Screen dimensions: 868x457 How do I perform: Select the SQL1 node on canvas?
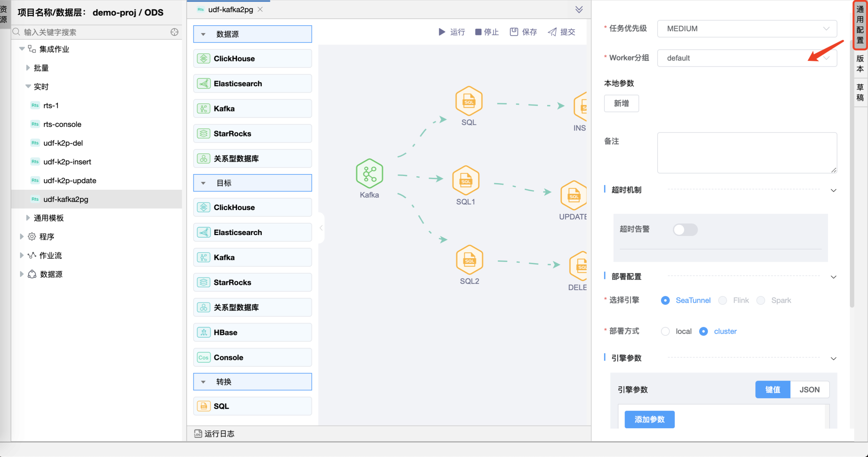click(x=466, y=180)
